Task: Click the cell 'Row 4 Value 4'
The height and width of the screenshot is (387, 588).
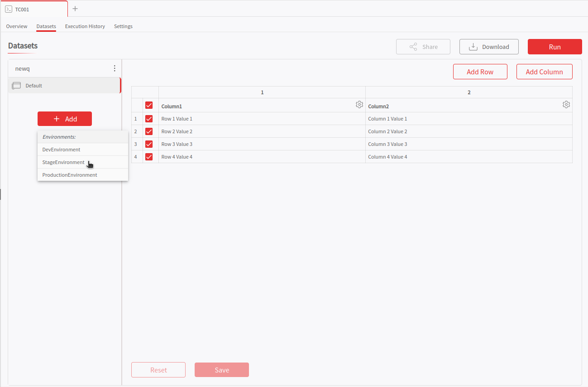Action: (262, 157)
